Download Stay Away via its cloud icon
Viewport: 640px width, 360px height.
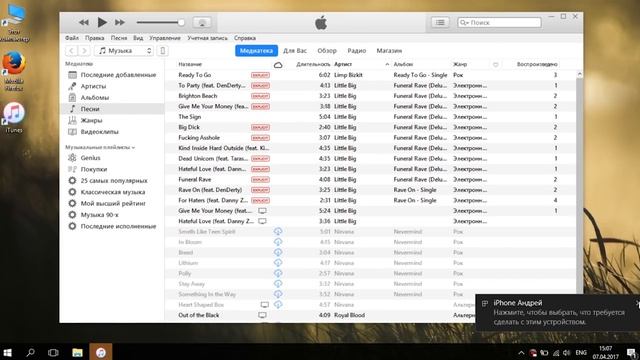[x=278, y=284]
